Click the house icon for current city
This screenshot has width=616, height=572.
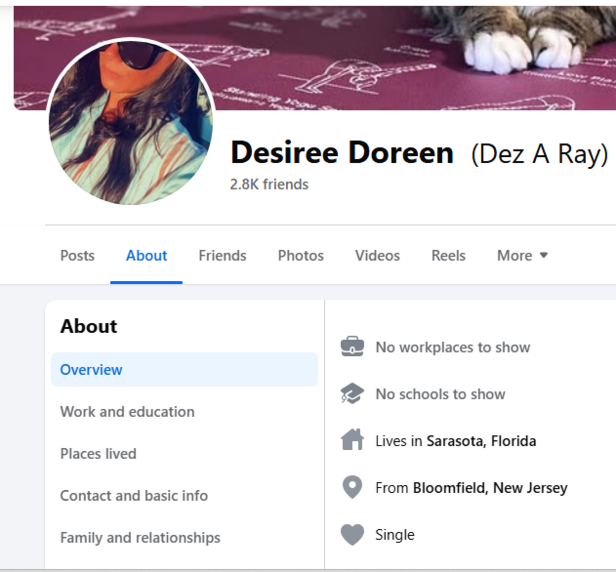[352, 440]
